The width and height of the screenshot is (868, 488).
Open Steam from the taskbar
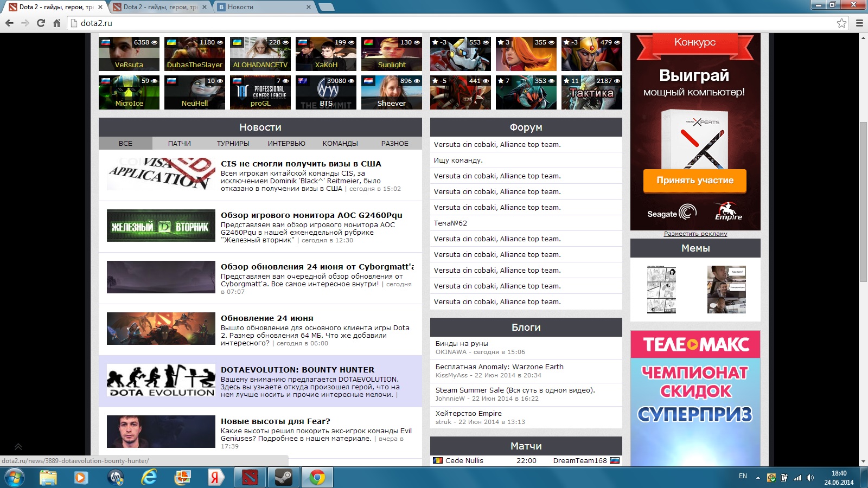tap(283, 477)
